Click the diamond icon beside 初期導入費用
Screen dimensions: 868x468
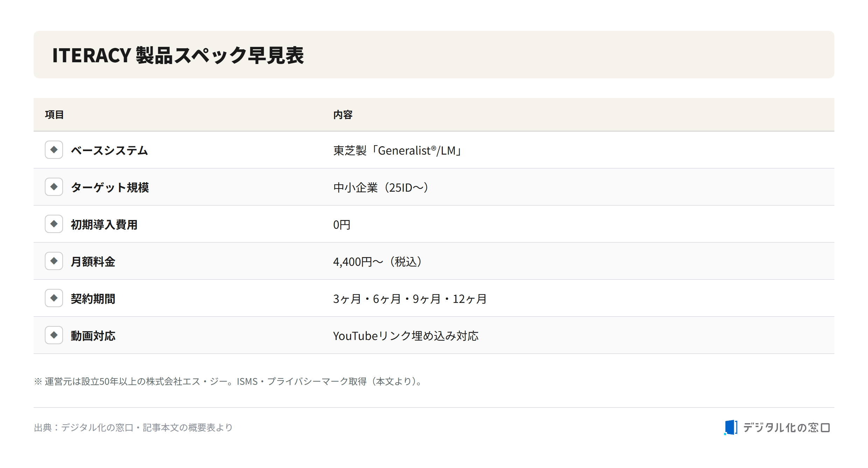pyautogui.click(x=54, y=224)
